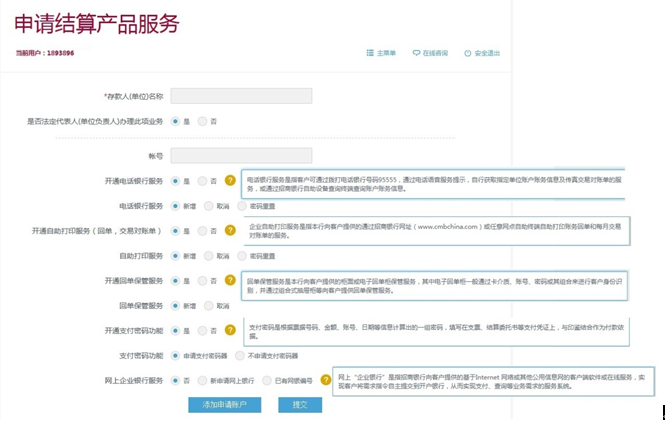This screenshot has height=428, width=665.
Task: Click the 帐号 account number field
Action: click(241, 156)
